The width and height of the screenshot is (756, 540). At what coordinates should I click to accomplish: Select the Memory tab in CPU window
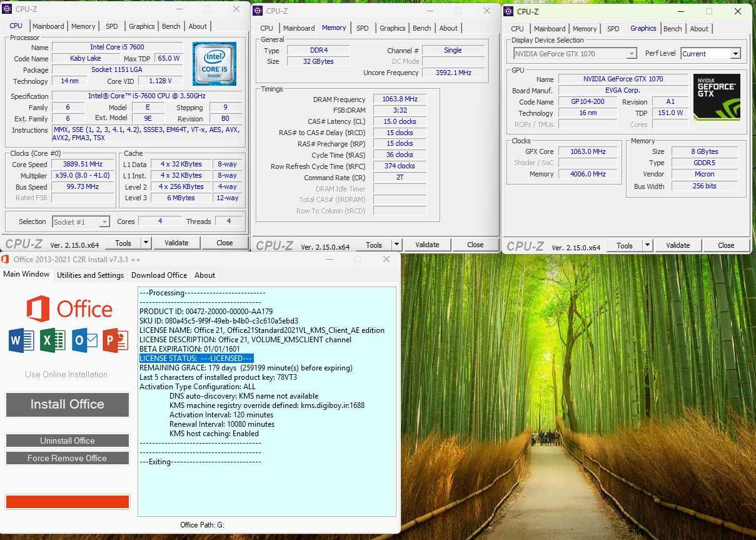point(83,26)
